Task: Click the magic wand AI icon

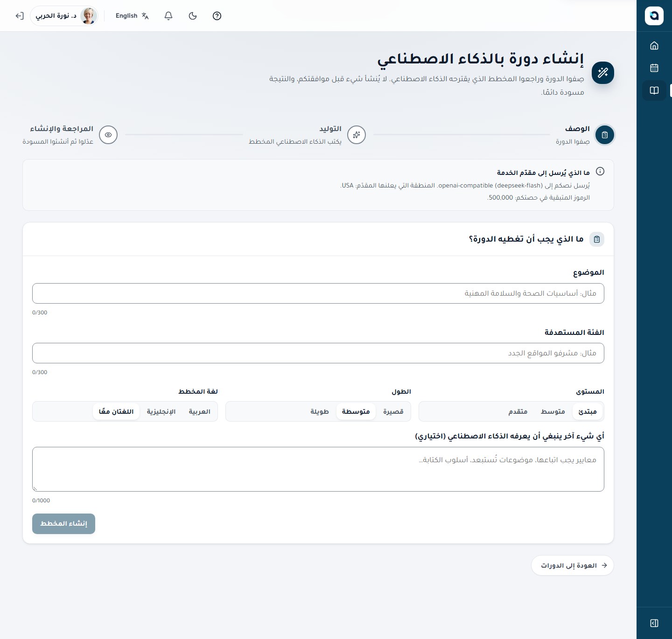Action: pos(603,73)
